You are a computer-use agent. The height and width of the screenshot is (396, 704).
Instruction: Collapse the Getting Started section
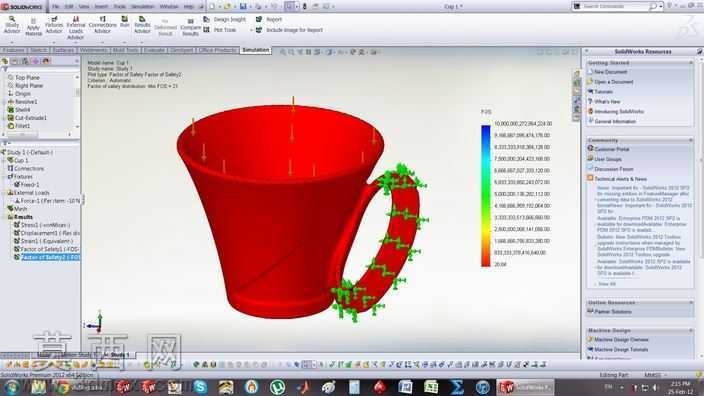[691, 63]
